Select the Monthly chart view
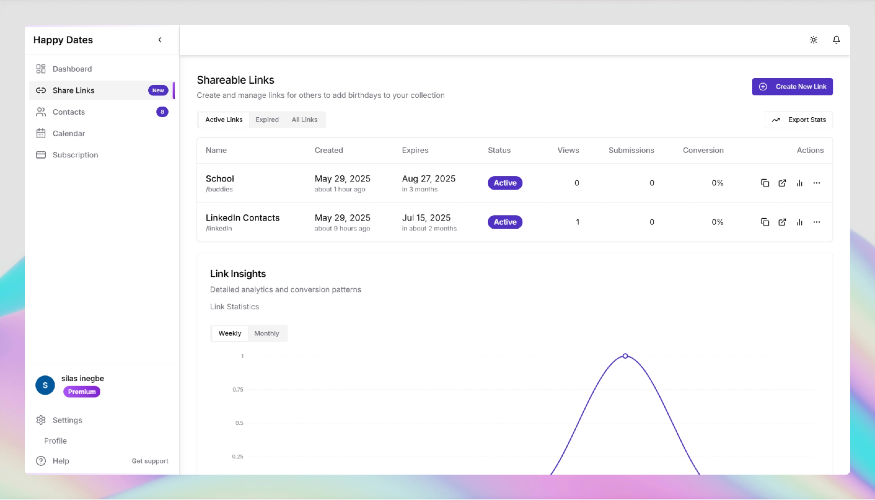 pos(267,333)
